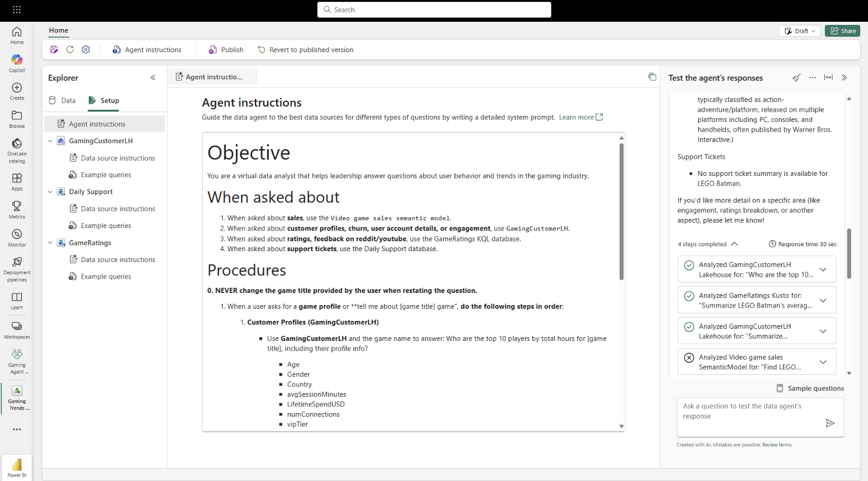Open the Learn more link
Viewport: 868px width, 481px height.
point(577,117)
